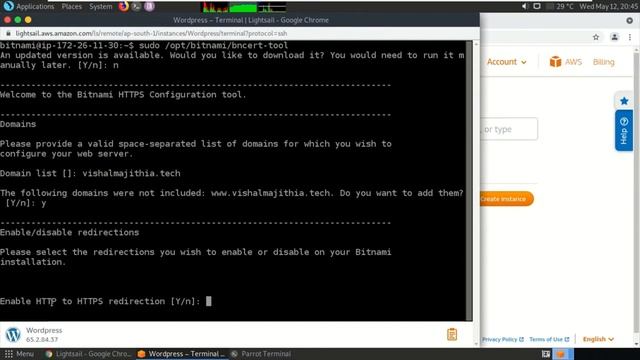This screenshot has height=360, width=640.
Task: Click 'Welcome to the Bitnami HTTPS Configuration tool.' text
Action: click(x=123, y=95)
